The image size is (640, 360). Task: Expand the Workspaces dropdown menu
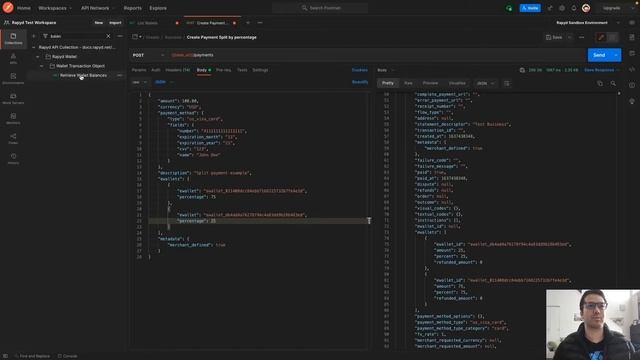[55, 8]
